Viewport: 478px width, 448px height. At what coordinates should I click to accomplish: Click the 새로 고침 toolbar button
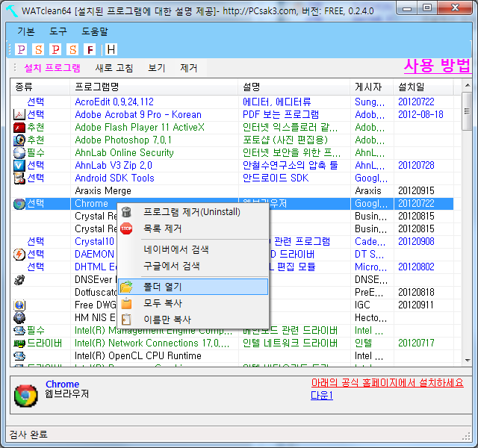[x=114, y=68]
